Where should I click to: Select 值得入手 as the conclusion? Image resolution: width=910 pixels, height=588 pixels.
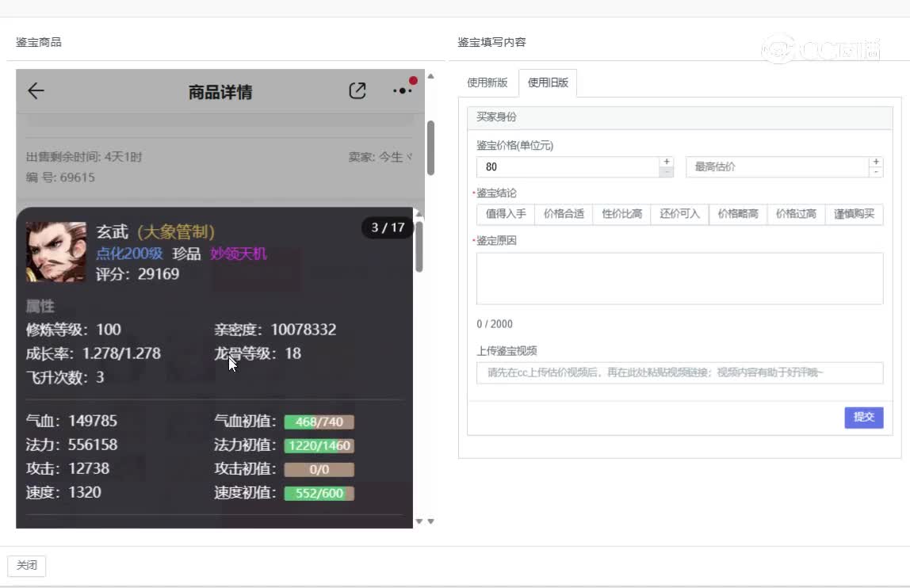click(x=506, y=214)
